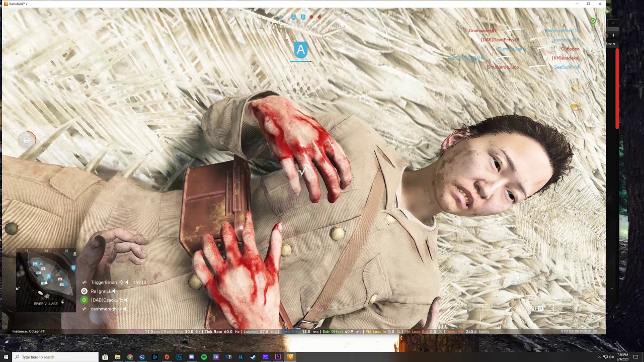
Task: Click the kill feed name keysboy338
Action: (x=567, y=40)
